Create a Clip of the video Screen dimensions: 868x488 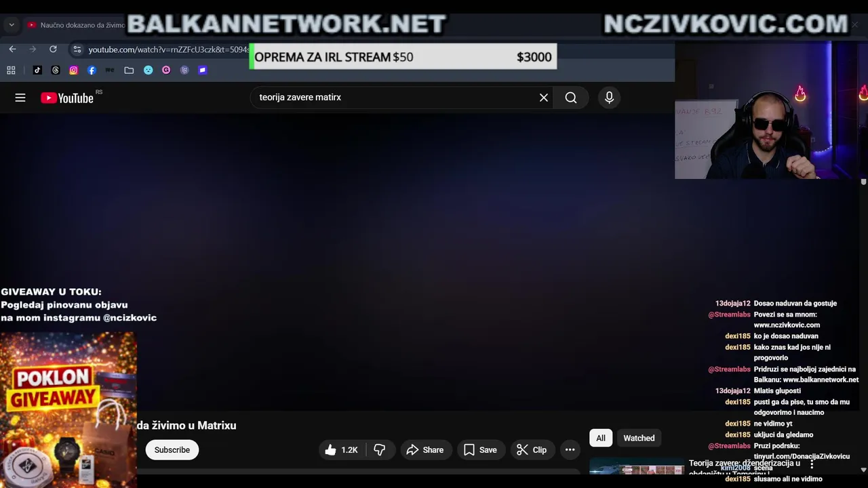click(532, 450)
